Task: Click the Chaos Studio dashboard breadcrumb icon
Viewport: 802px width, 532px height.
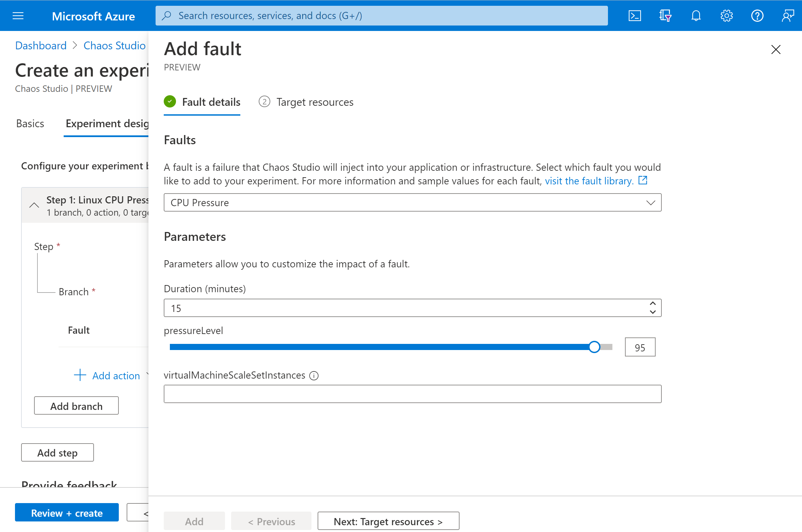Action: [x=112, y=46]
